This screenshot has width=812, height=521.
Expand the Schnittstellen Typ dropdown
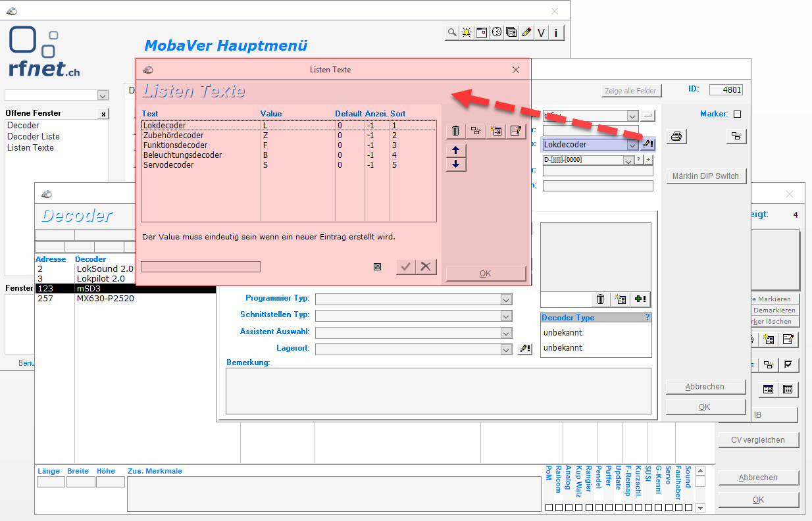[x=506, y=316]
